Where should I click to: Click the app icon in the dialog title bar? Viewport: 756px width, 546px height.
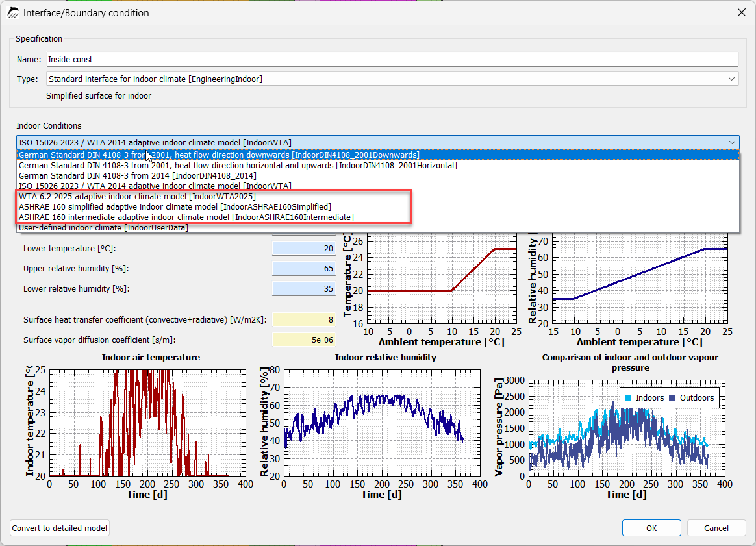(13, 13)
